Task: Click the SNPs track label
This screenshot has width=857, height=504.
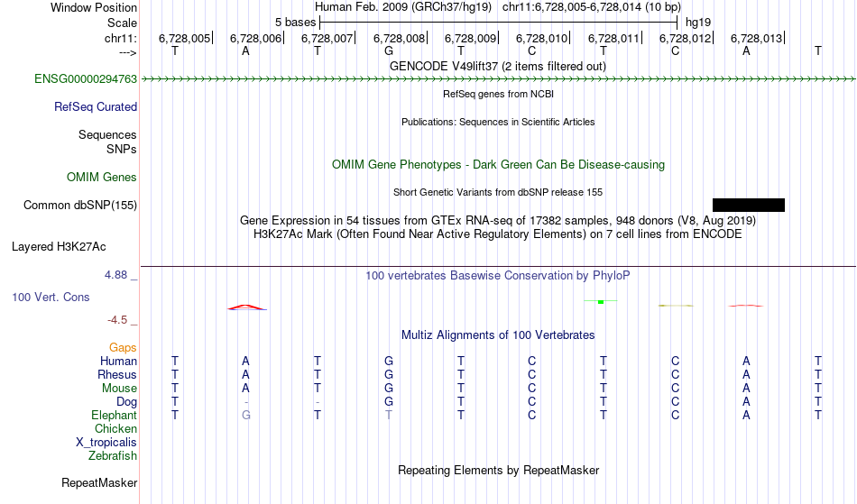Action: click(x=122, y=150)
